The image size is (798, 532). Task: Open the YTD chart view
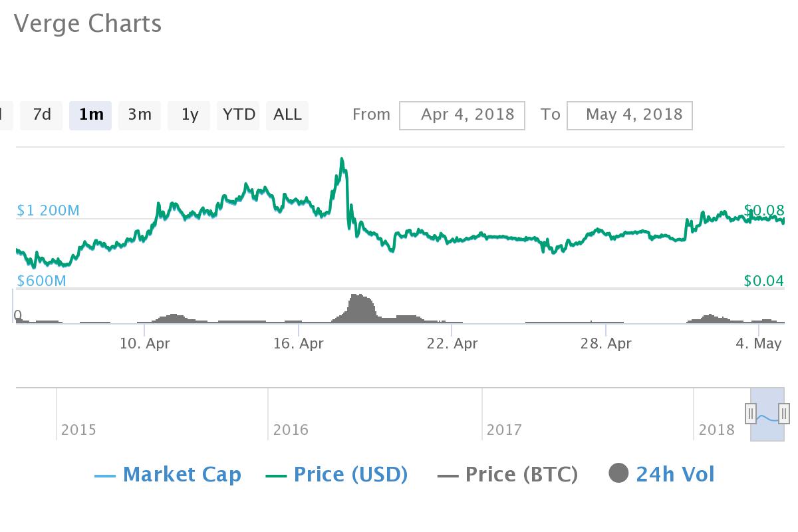237,114
